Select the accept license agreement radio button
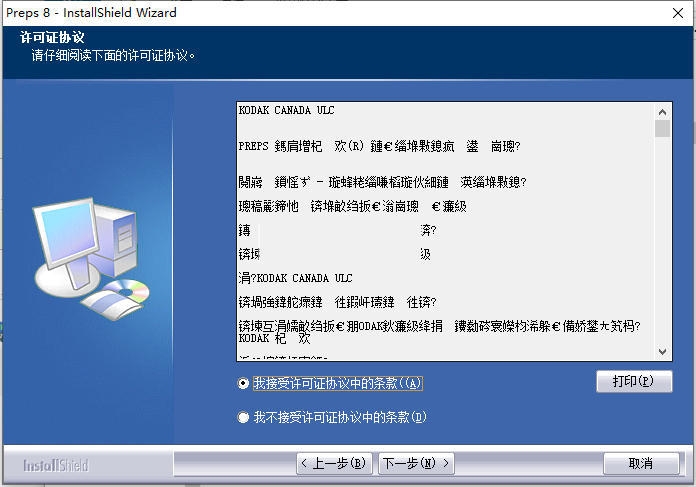This screenshot has height=487, width=696. 243,383
